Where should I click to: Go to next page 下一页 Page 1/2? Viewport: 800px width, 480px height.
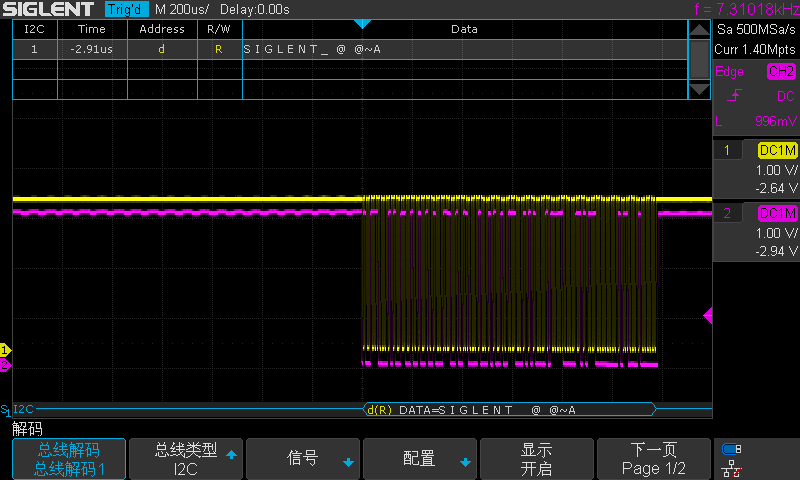pos(654,459)
